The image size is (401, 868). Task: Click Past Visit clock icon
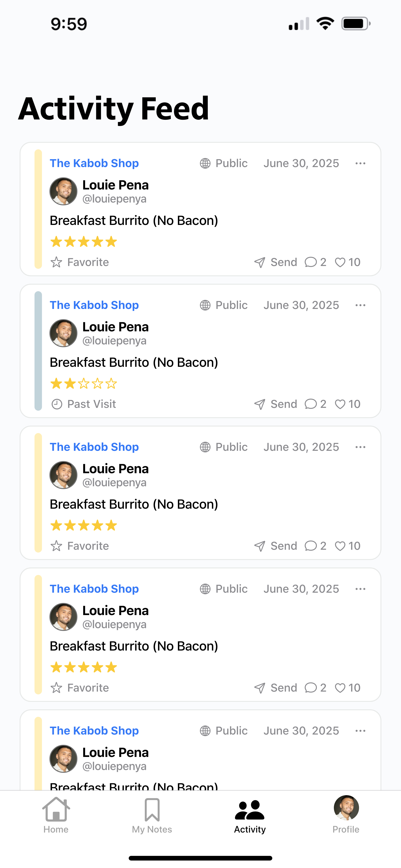(57, 404)
